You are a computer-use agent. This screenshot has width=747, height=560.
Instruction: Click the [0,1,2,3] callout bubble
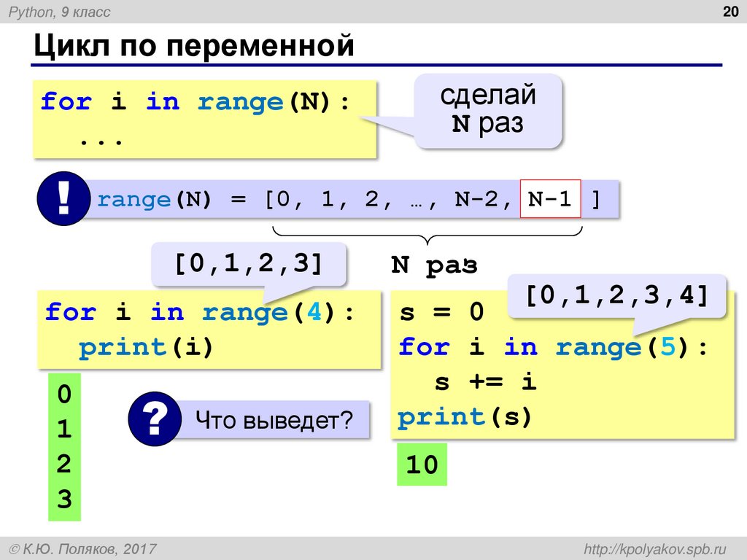coord(249,264)
